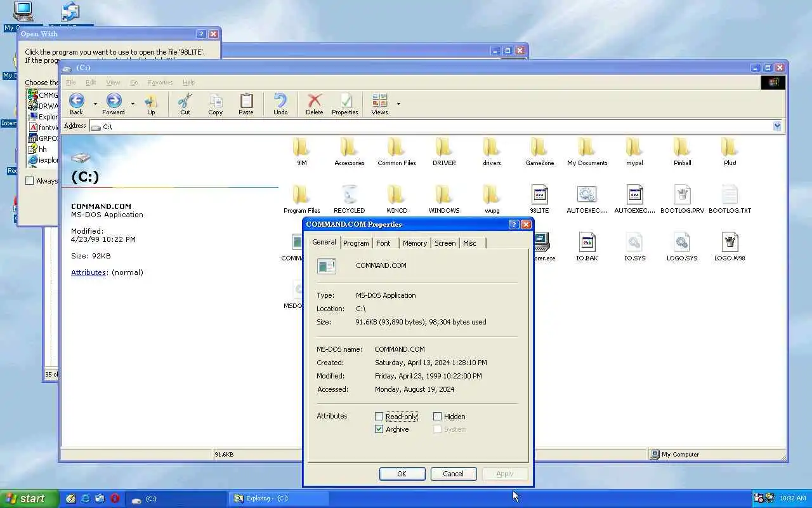
Task: Open the Views dropdown arrow
Action: coord(398,104)
